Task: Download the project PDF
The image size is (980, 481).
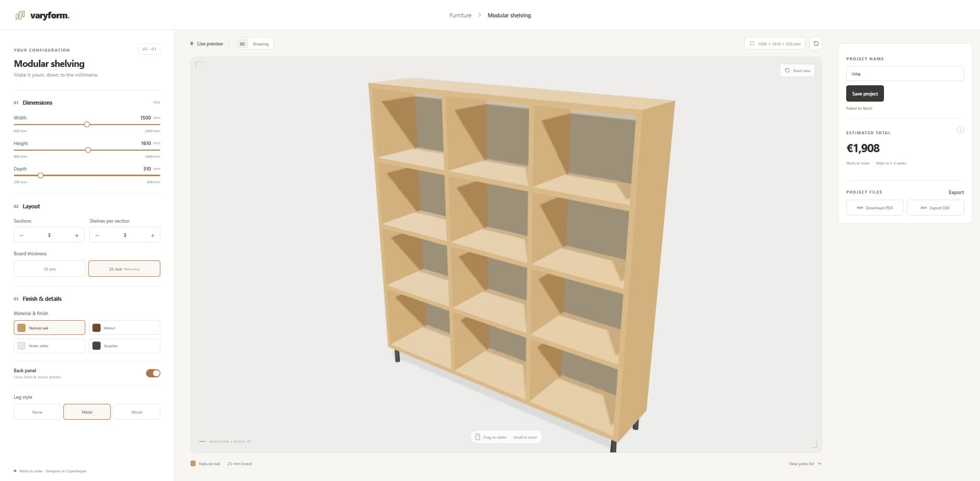Action: [x=874, y=208]
